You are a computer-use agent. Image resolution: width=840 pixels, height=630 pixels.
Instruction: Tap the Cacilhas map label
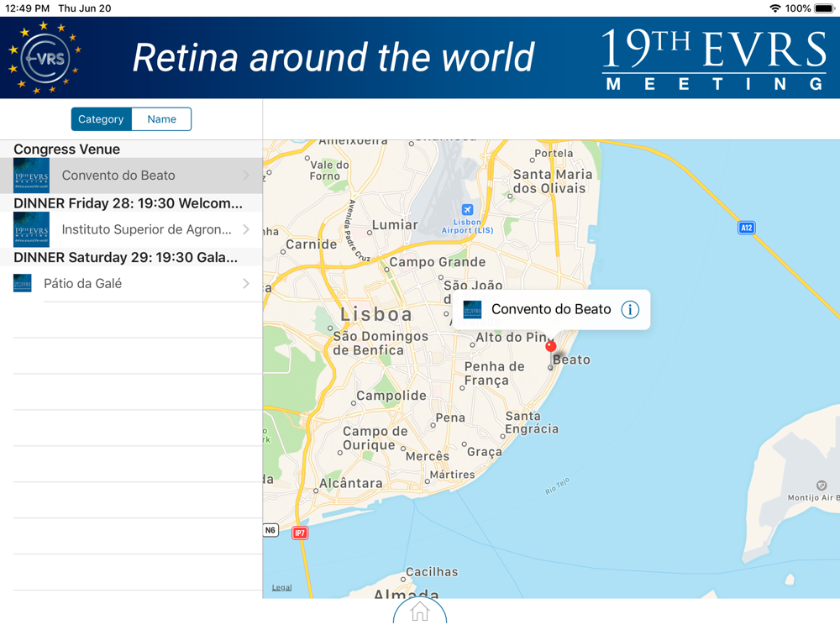[x=432, y=572]
